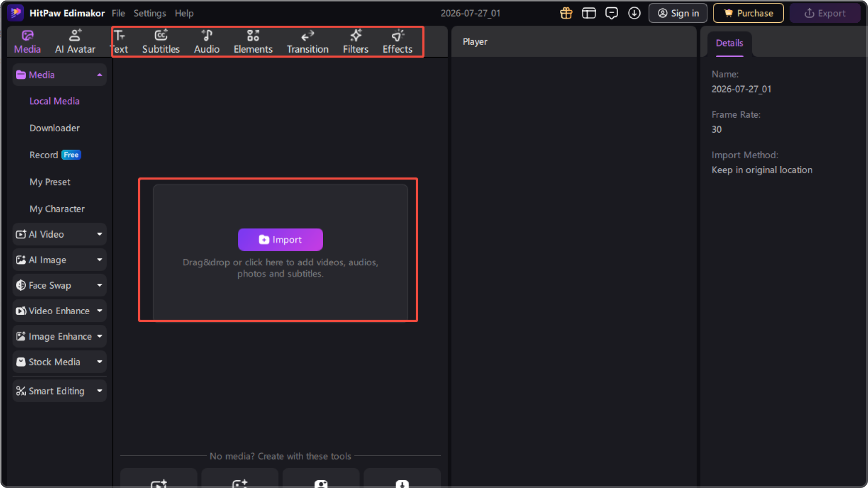Screen dimensions: 868x488
Task: Expand the Stock Media dropdown arrow
Action: point(100,362)
